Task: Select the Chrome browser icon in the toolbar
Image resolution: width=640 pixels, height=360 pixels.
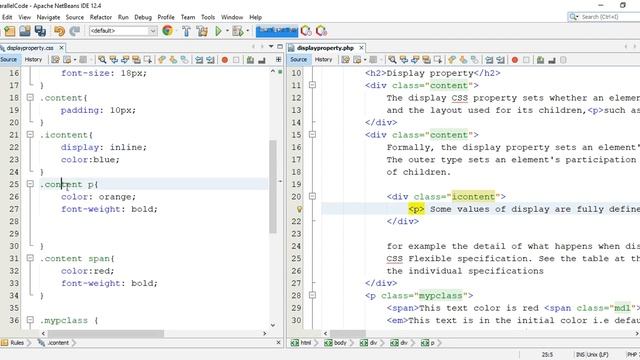Action: pyautogui.click(x=167, y=31)
